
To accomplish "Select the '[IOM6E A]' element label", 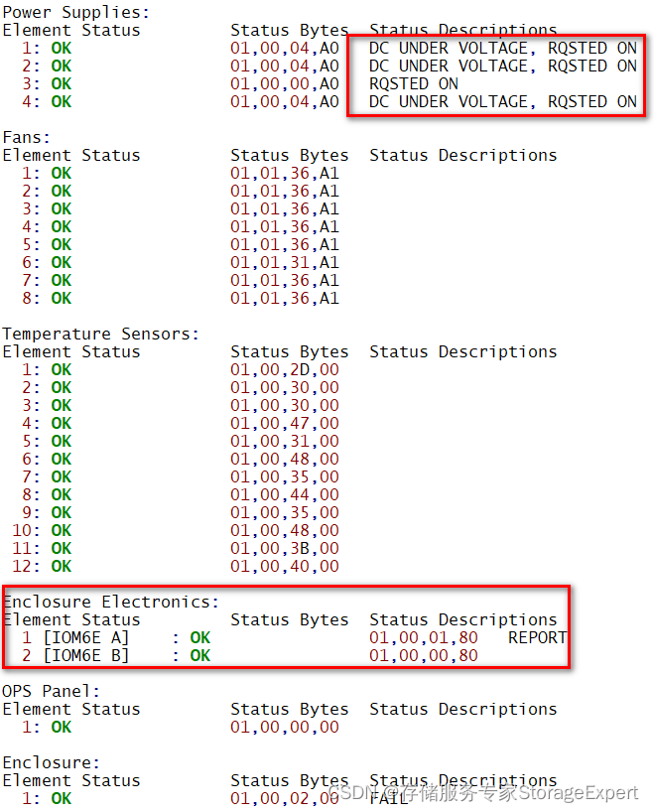I will point(85,638).
